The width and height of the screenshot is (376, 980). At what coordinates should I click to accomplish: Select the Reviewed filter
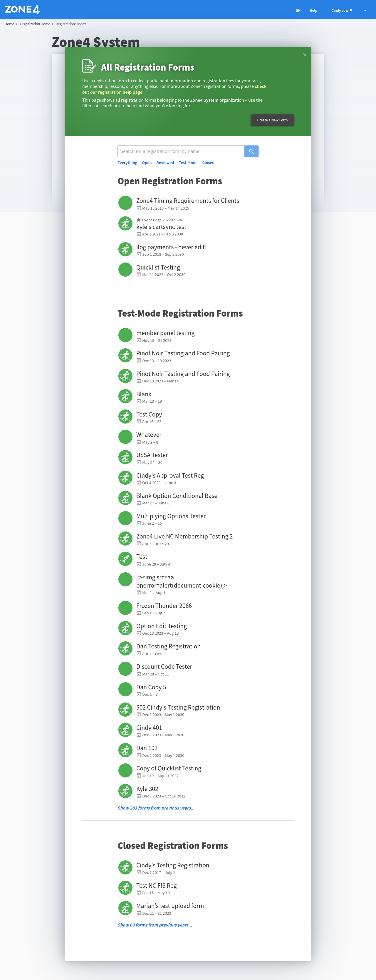tap(165, 163)
